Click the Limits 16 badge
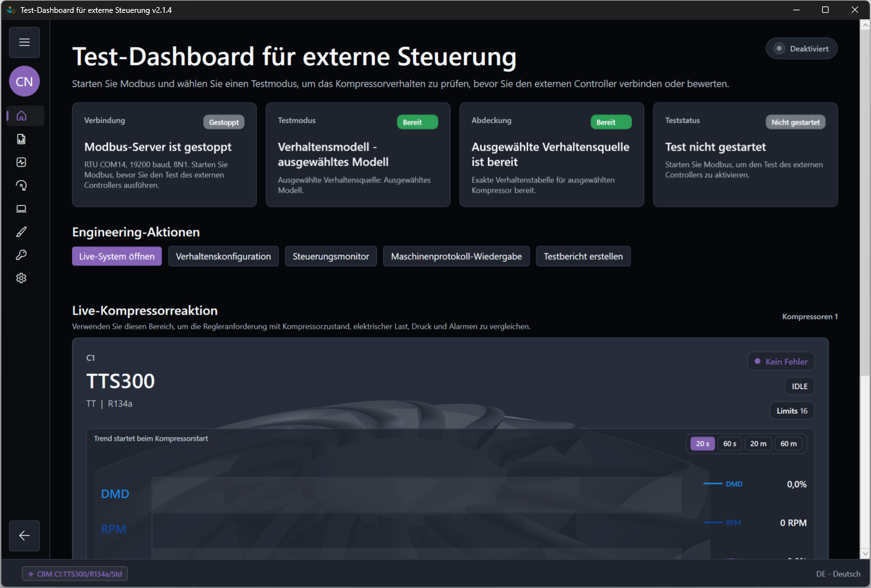Image resolution: width=871 pixels, height=588 pixels. 792,410
